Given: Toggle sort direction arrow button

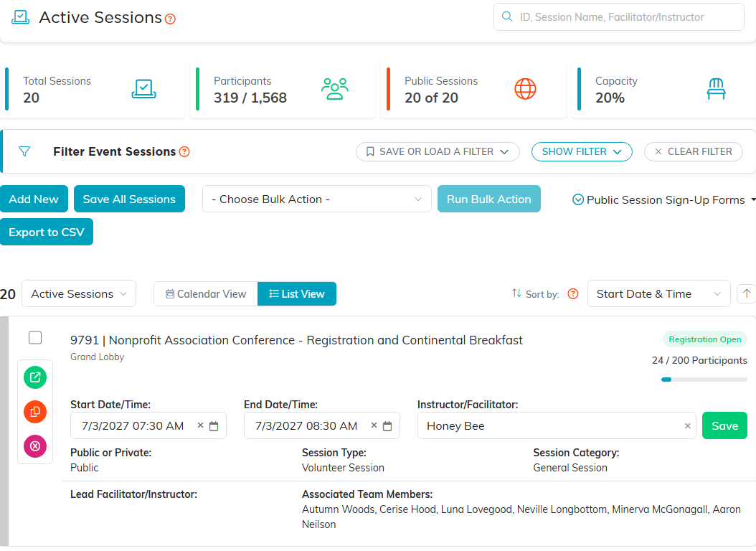Looking at the screenshot, I should [747, 293].
